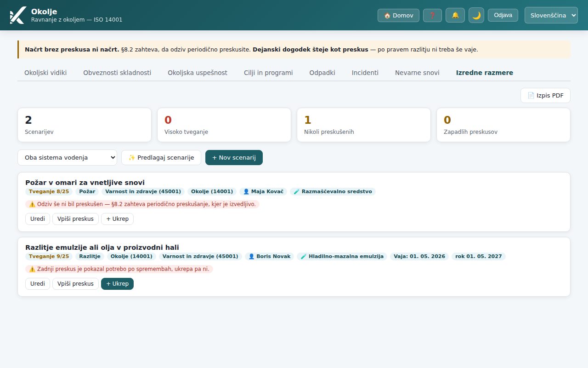Click the Maja Kovač person tag
588x368 pixels.
click(263, 191)
